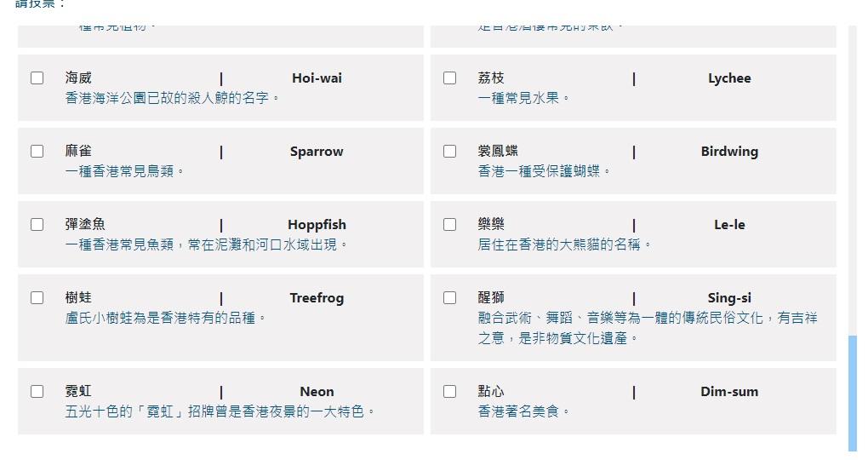Click the Sparrow name label
Image resolution: width=868 pixels, height=460 pixels.
(x=317, y=152)
